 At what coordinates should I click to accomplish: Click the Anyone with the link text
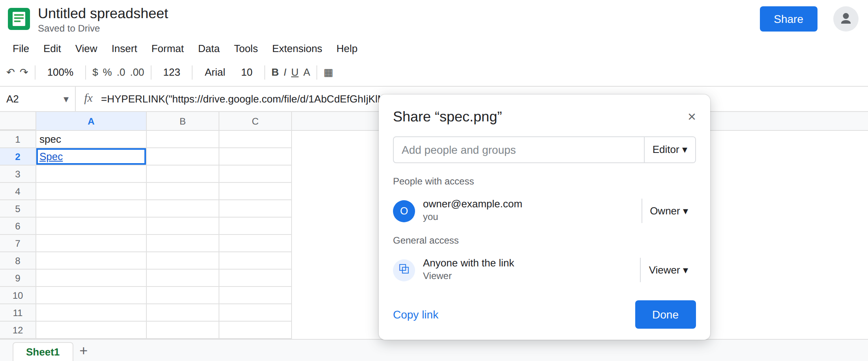tap(468, 263)
